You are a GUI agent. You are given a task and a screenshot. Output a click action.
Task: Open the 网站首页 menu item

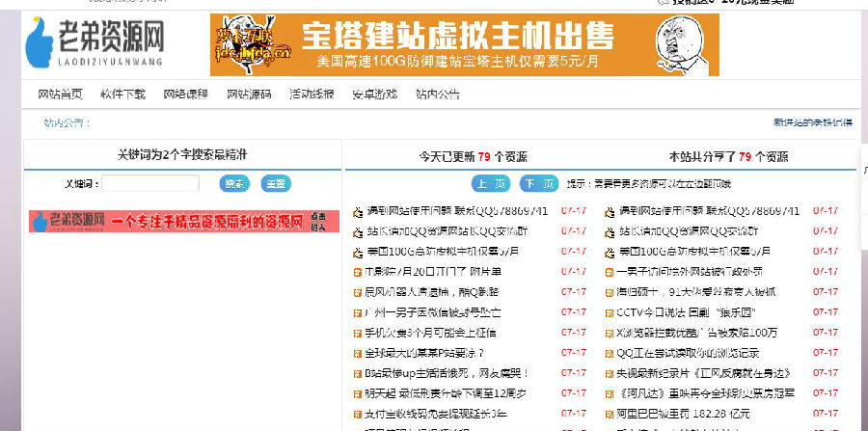[60, 94]
